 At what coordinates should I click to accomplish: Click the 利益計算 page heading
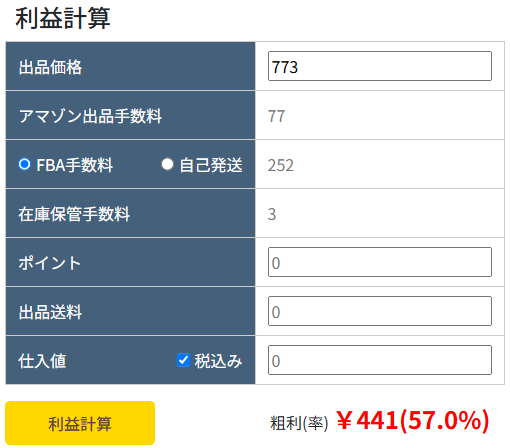(63, 18)
